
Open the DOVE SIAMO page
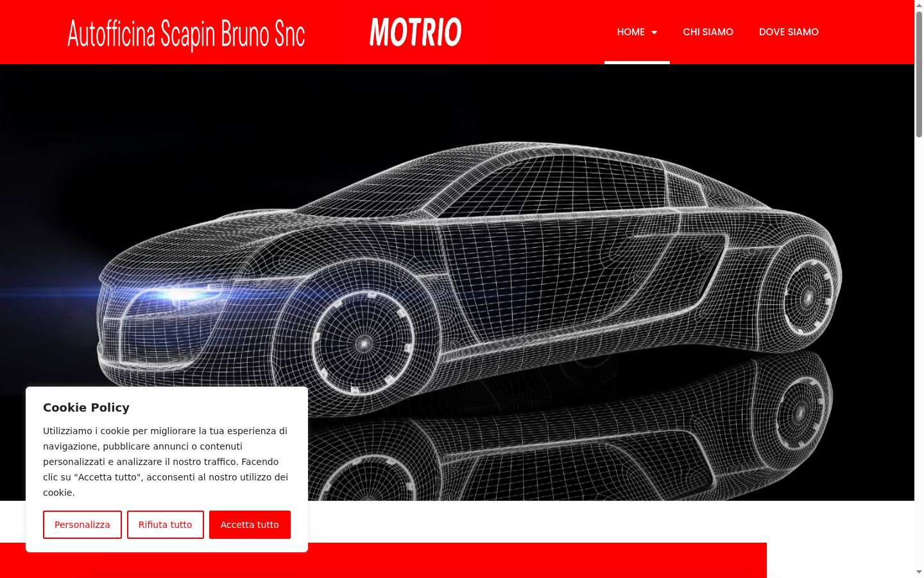coord(789,32)
